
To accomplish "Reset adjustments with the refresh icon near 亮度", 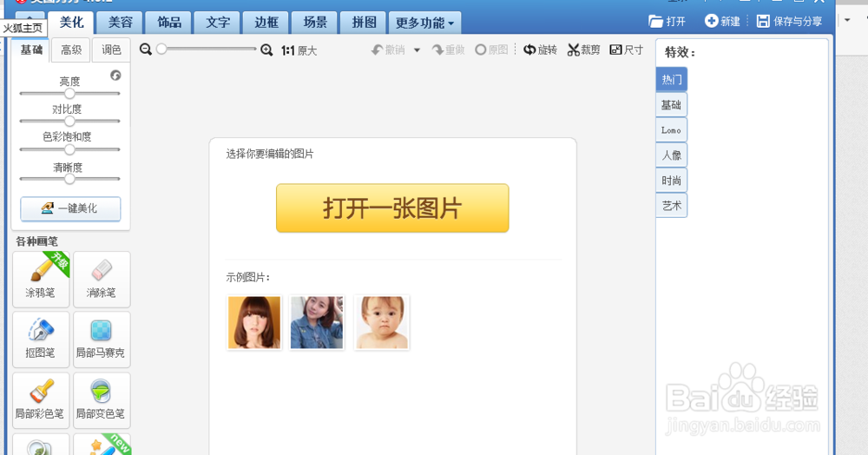I will coord(115,76).
